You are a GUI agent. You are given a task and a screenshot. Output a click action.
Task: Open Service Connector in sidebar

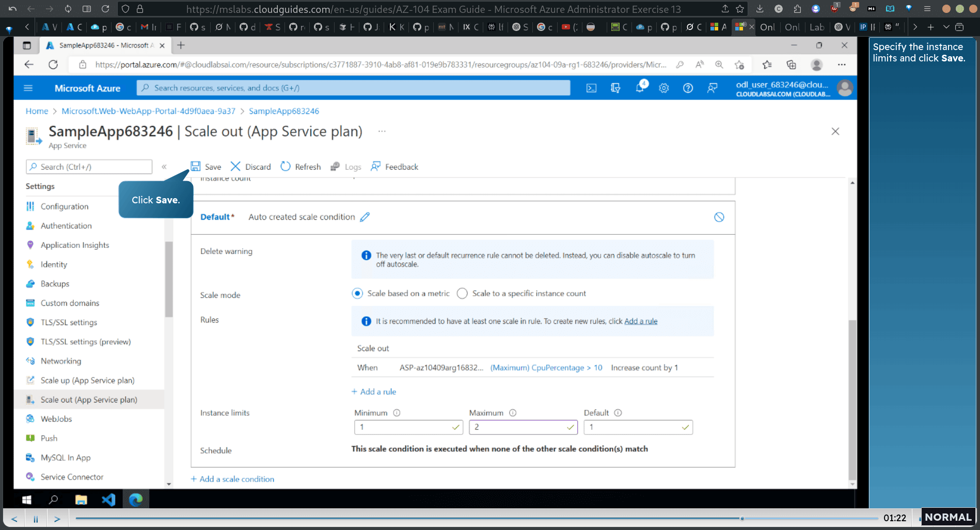coord(72,477)
